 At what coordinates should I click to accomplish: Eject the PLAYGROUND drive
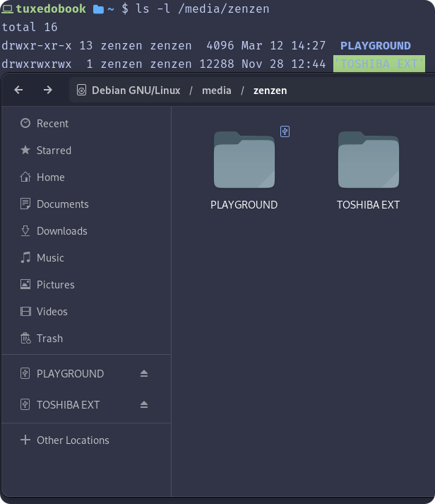[x=144, y=373]
